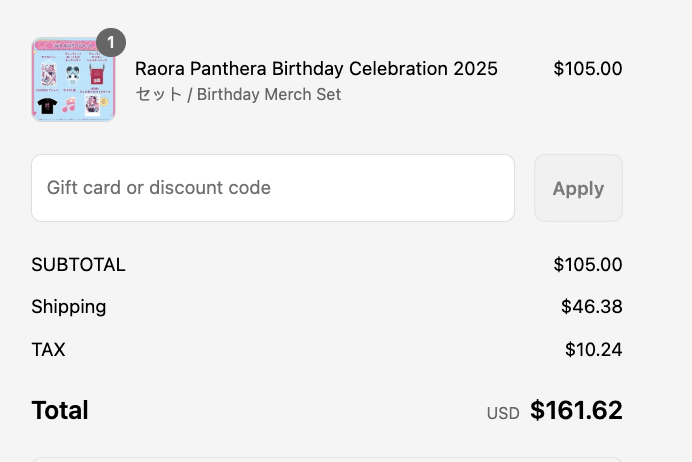Click the Raora Panthera merch set thumbnail
The width and height of the screenshot is (692, 462).
73,80
